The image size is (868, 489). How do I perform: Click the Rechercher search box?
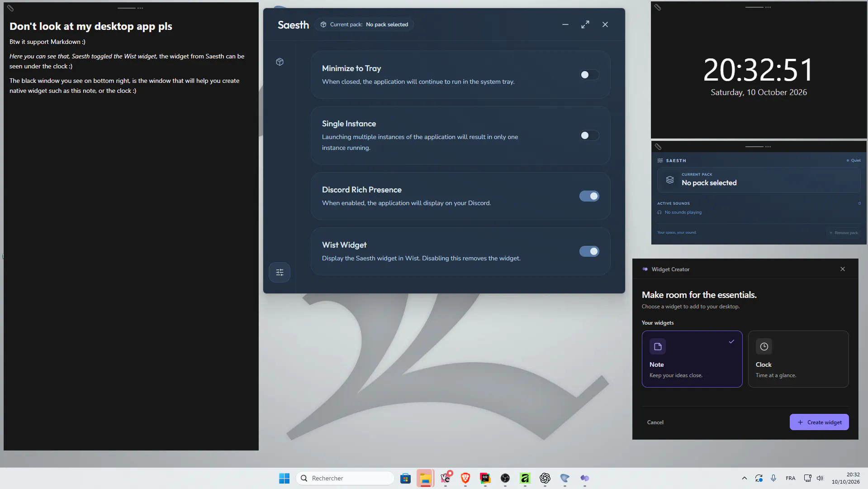pyautogui.click(x=345, y=478)
